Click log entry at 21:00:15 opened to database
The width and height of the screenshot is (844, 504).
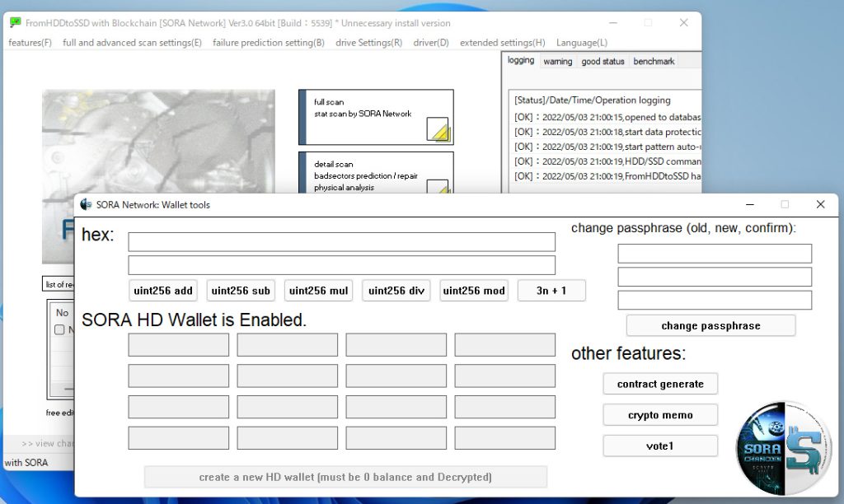[x=607, y=117]
